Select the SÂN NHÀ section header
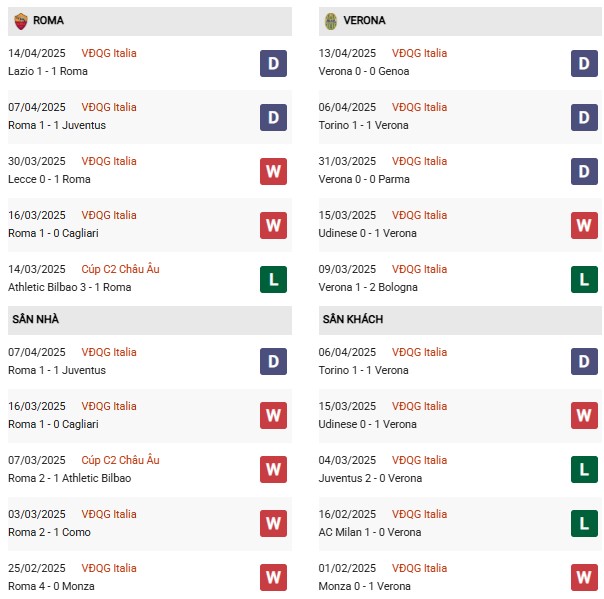604x599 pixels. (34, 319)
